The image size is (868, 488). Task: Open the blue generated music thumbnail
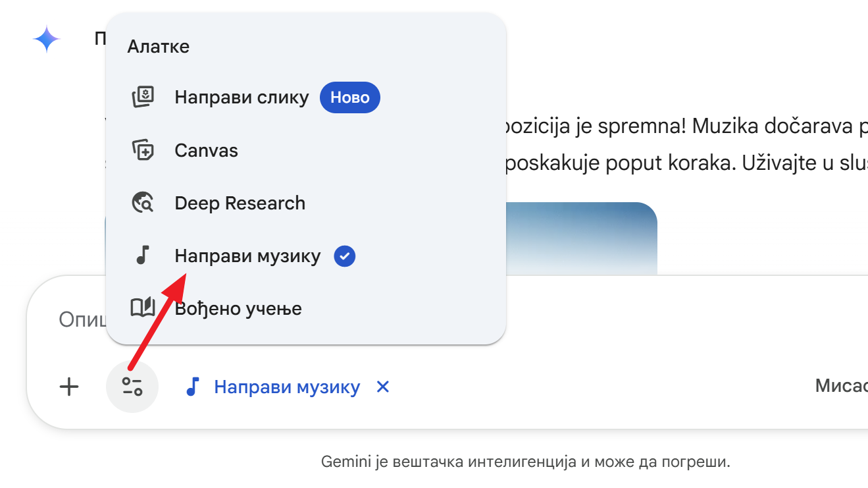[x=581, y=238]
